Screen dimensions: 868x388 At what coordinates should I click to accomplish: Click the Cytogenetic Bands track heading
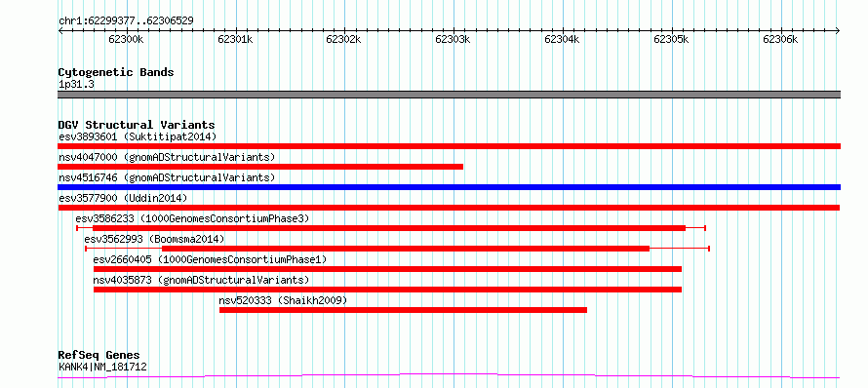click(x=116, y=72)
